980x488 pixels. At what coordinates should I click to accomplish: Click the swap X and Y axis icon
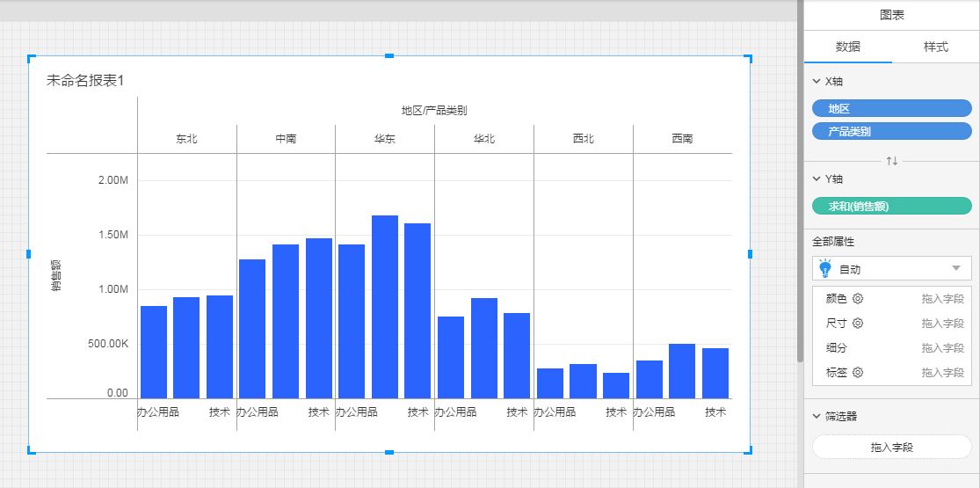point(892,161)
